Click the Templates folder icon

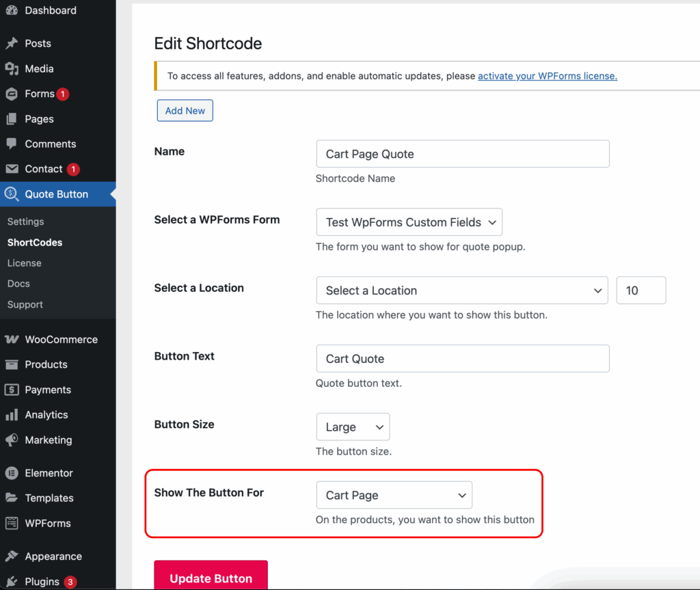coord(12,498)
